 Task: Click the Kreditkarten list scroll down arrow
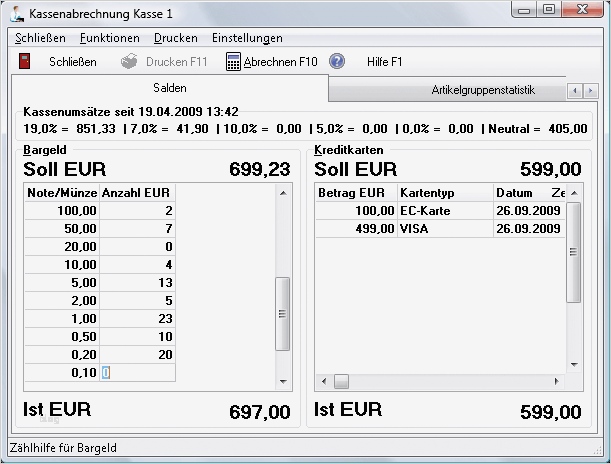574,365
